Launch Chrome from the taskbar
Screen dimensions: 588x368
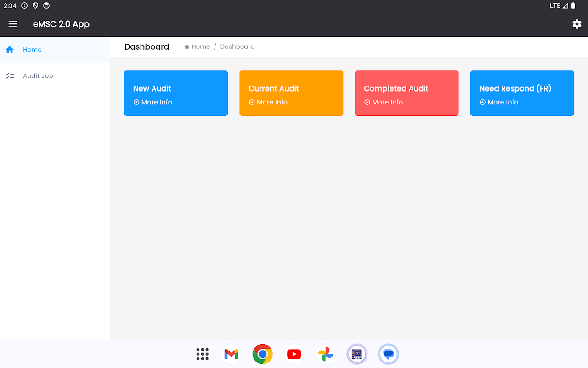[262, 354]
